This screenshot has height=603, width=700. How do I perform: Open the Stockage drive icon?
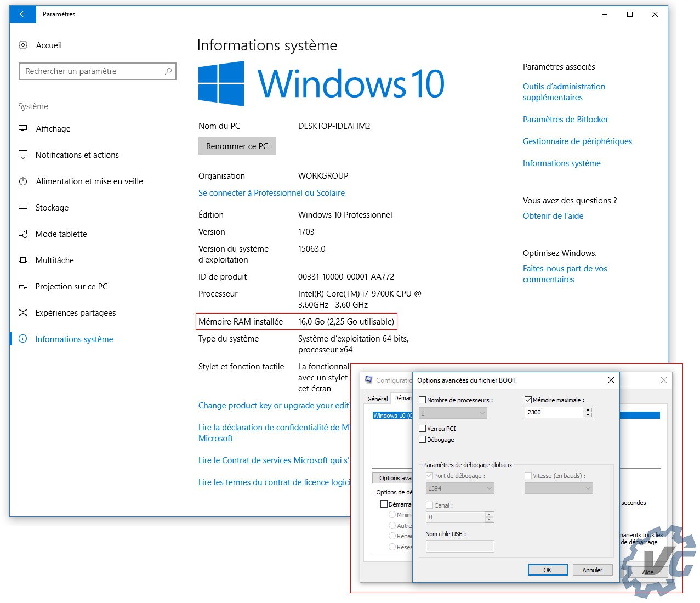[23, 207]
